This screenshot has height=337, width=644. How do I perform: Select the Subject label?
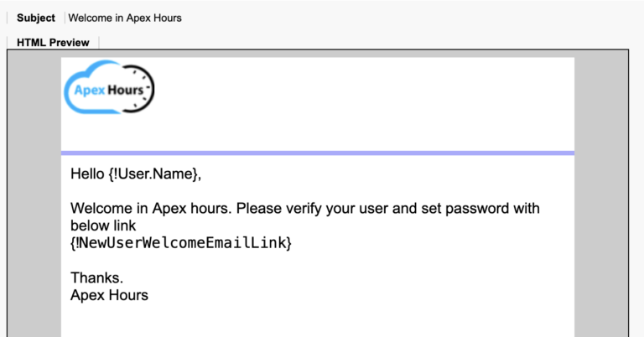tap(36, 18)
